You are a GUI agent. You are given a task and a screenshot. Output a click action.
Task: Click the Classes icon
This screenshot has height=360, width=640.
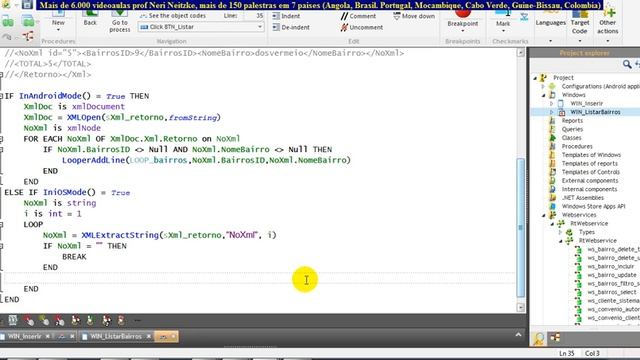tap(552, 138)
